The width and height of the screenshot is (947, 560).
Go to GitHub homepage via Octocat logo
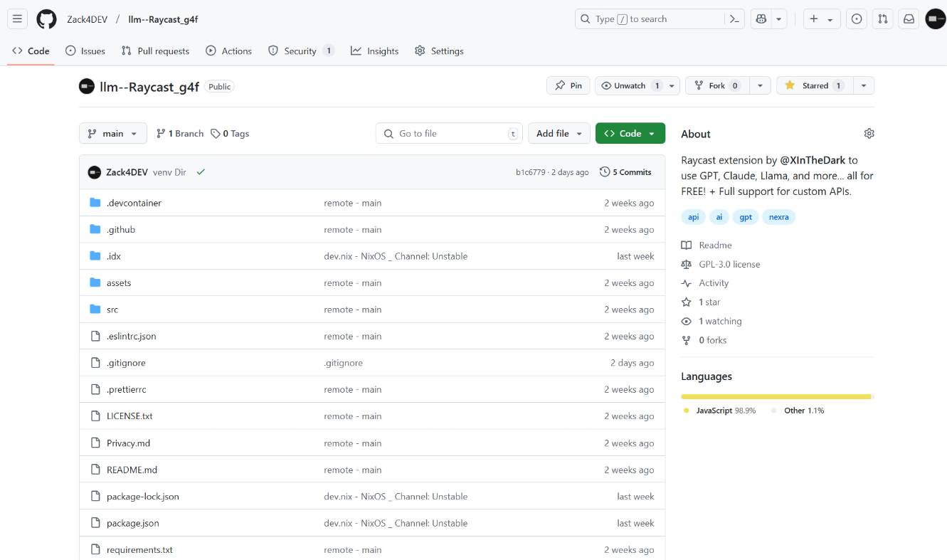(47, 19)
